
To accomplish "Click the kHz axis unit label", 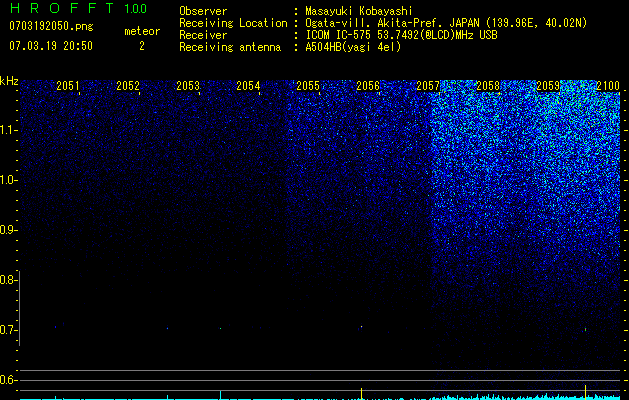I will (9, 81).
